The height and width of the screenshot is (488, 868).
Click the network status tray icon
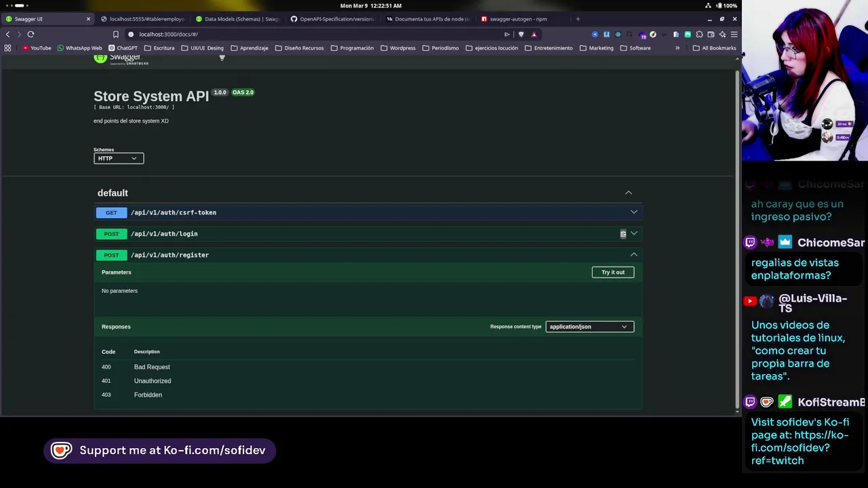click(x=708, y=5)
